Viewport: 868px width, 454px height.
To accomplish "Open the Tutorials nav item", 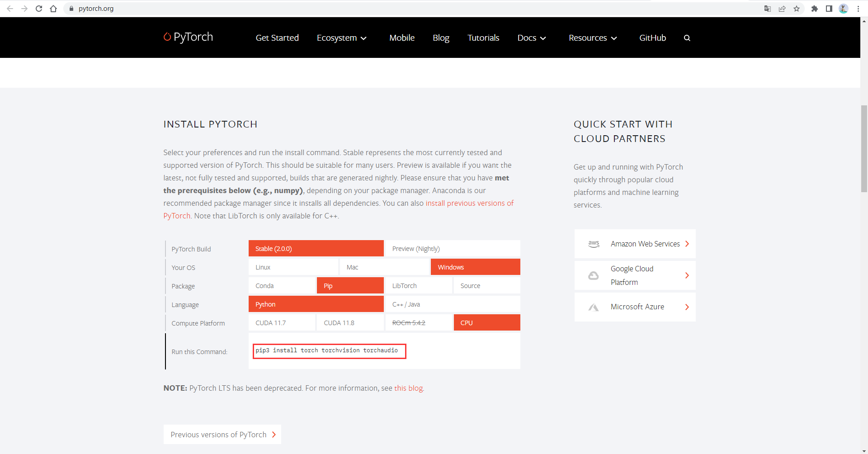I will click(483, 38).
